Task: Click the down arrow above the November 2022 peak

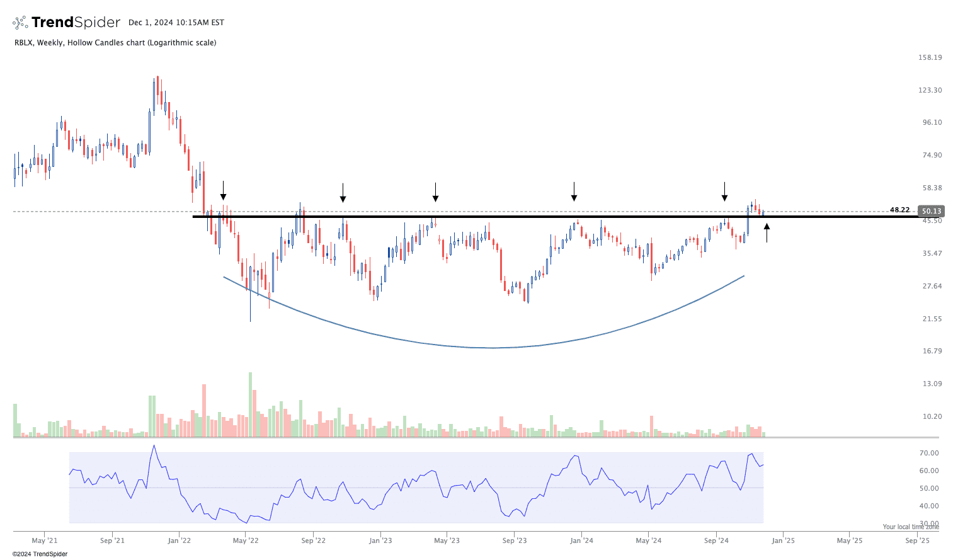Action: coord(343,193)
